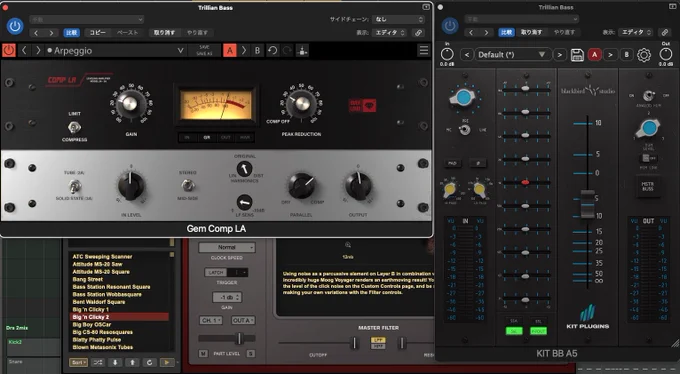The height and width of the screenshot is (374, 680).
Task: Open Sort dropdown in Trilian browser
Action: pos(78,362)
